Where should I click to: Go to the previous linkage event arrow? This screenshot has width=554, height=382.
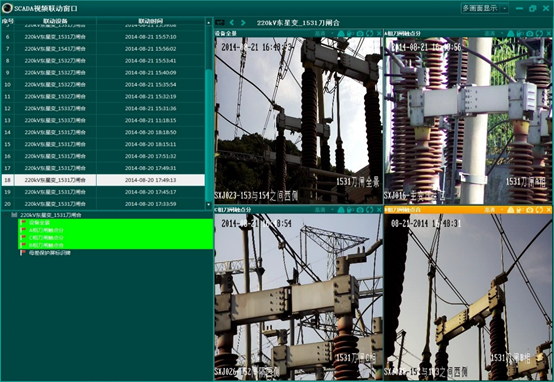232,23
